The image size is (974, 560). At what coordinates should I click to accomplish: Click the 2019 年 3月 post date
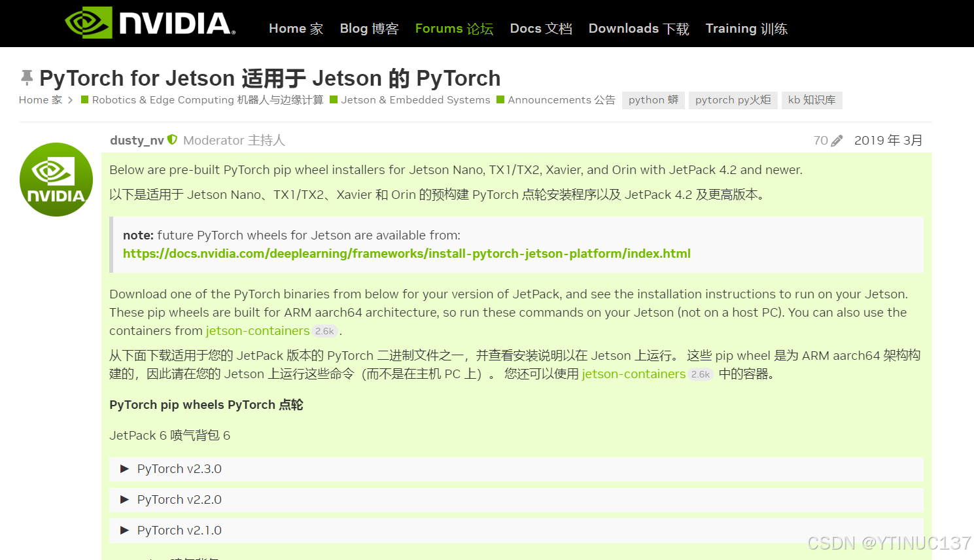pyautogui.click(x=888, y=141)
